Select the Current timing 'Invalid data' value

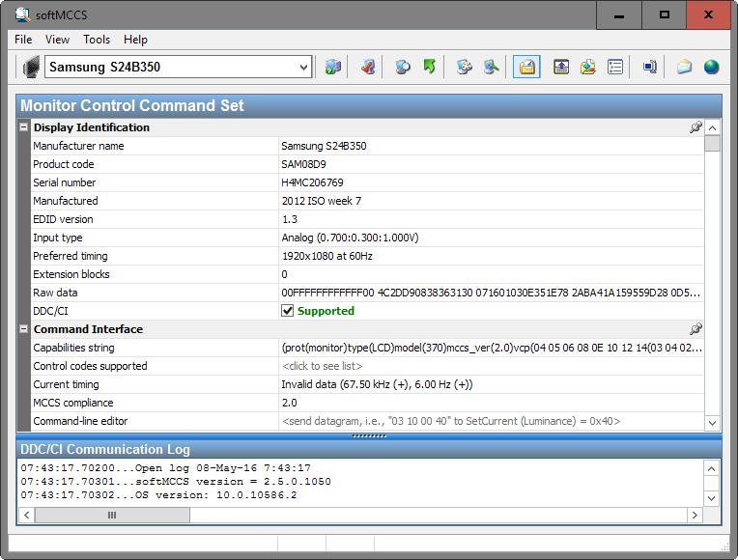pyautogui.click(x=377, y=384)
